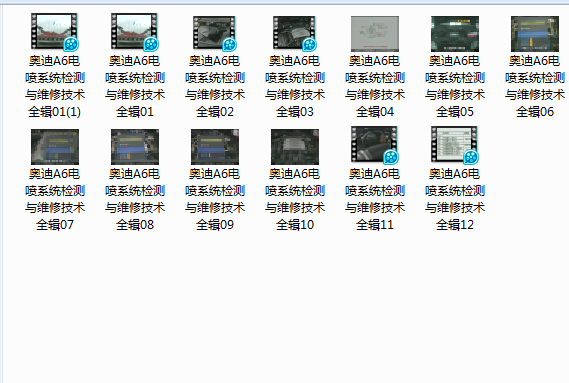Select video thumbnail for 全辑02
The width and height of the screenshot is (569, 383).
[x=214, y=33]
